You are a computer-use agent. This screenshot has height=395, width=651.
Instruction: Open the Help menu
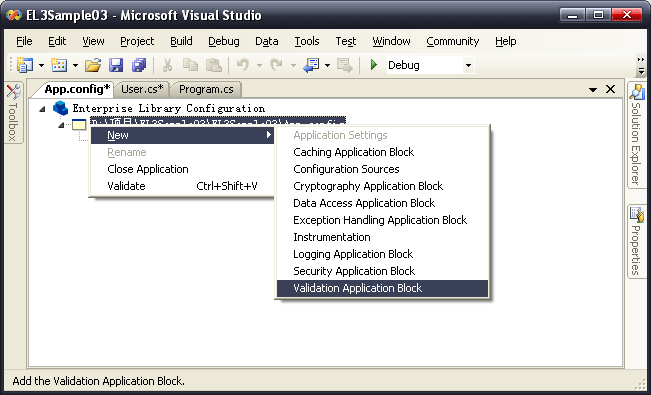coord(506,41)
